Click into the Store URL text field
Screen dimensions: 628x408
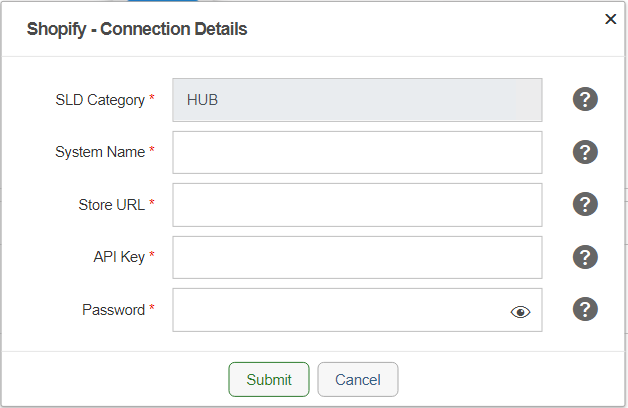point(357,204)
